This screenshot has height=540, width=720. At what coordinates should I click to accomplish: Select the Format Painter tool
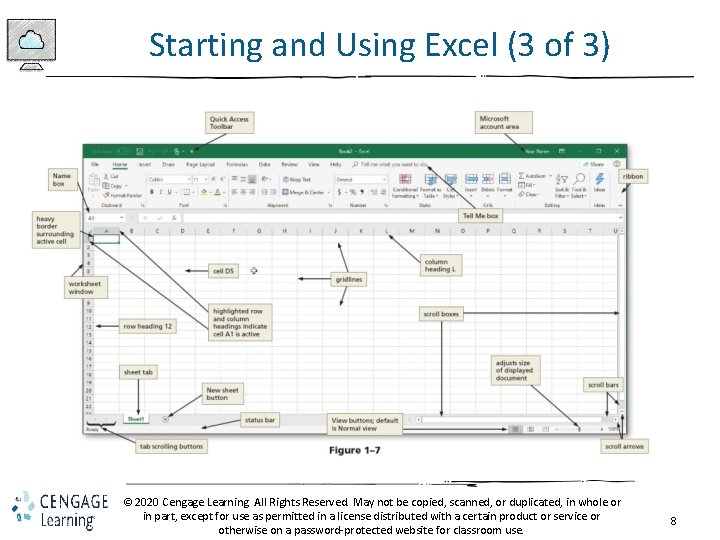click(x=122, y=195)
